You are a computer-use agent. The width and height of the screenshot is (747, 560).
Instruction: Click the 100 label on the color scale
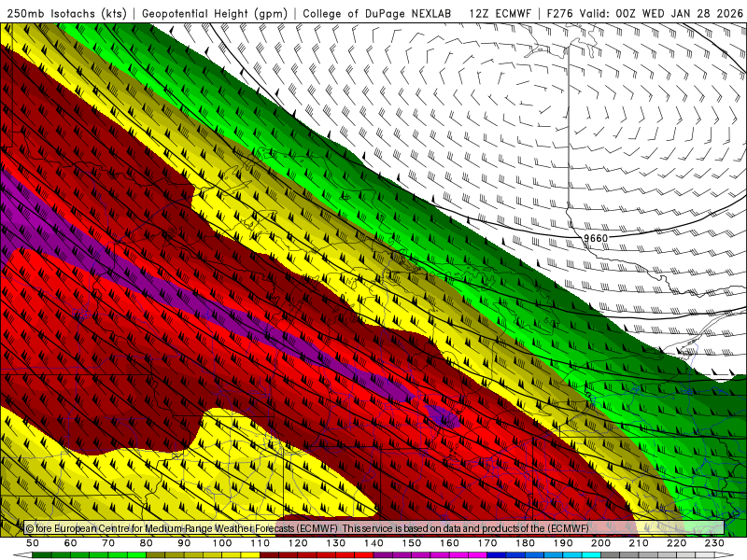(222, 543)
